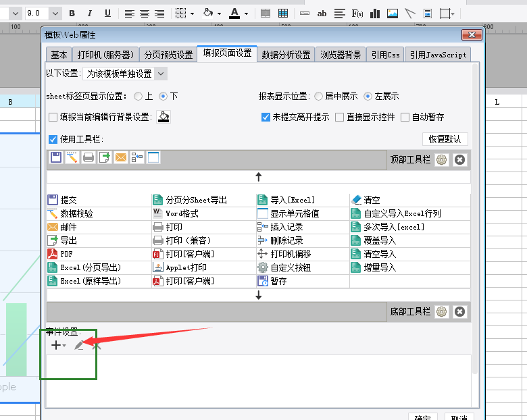Switch to 数据分析设置 tab
This screenshot has height=420, width=527.
pos(286,55)
